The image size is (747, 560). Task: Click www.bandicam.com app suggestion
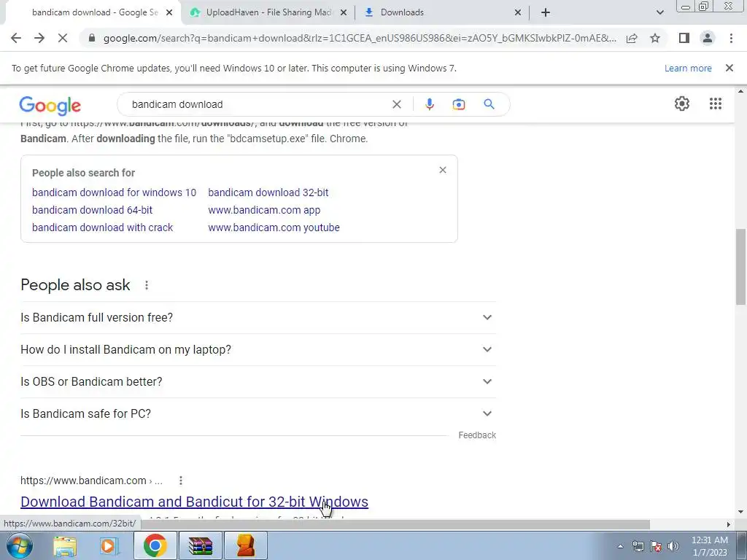pyautogui.click(x=264, y=210)
